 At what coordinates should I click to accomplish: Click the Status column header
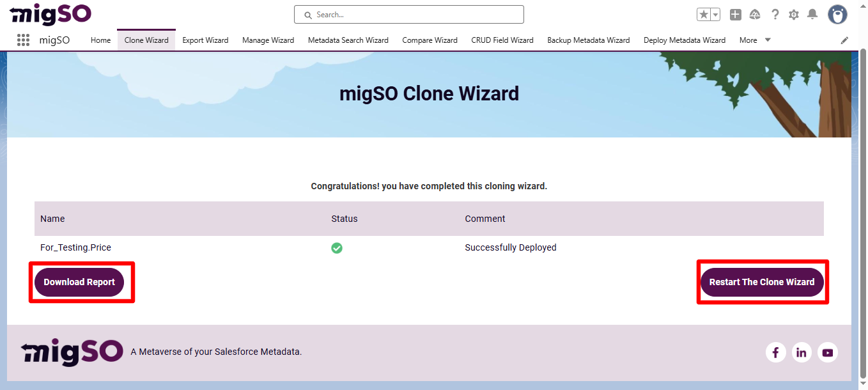(x=345, y=219)
